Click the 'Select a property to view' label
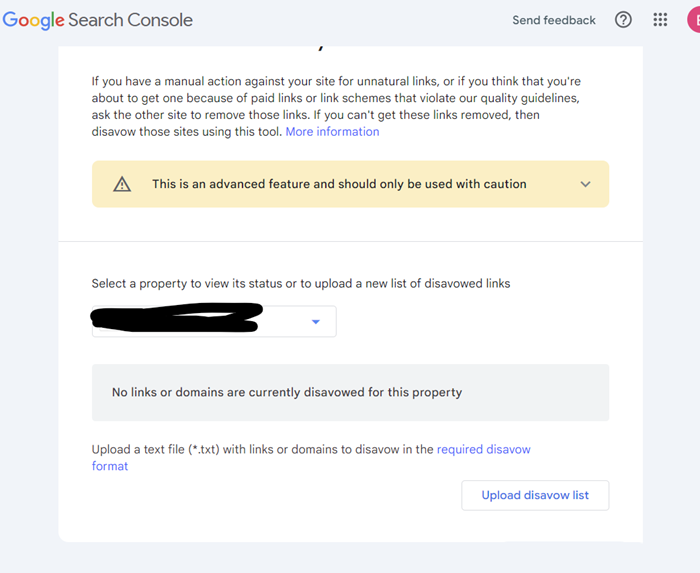Screen dimensions: 700x573 (x=300, y=283)
